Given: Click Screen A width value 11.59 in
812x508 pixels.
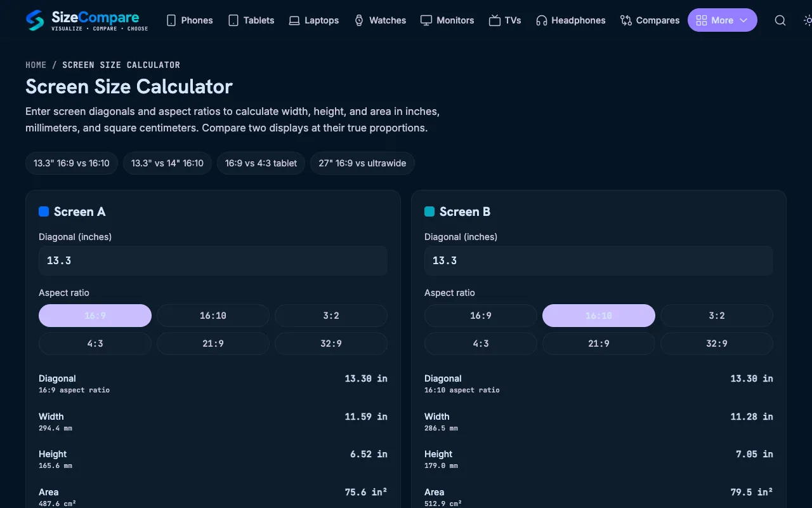Looking at the screenshot, I should [x=366, y=417].
